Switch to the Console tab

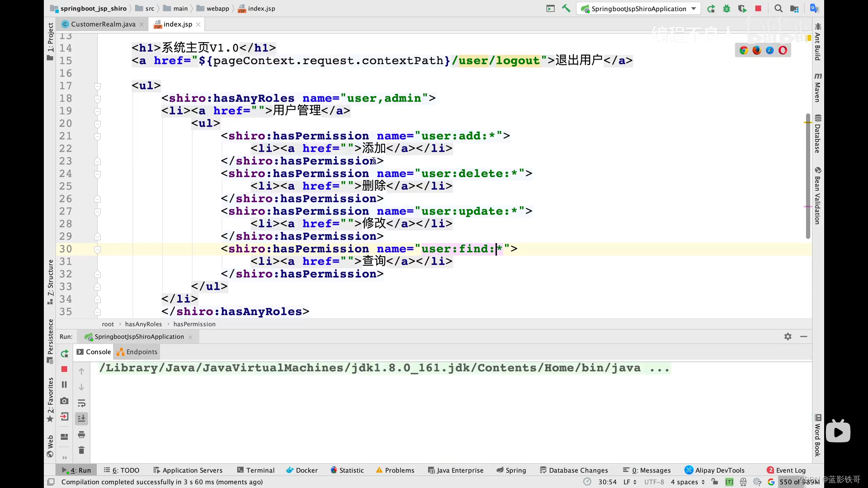98,352
